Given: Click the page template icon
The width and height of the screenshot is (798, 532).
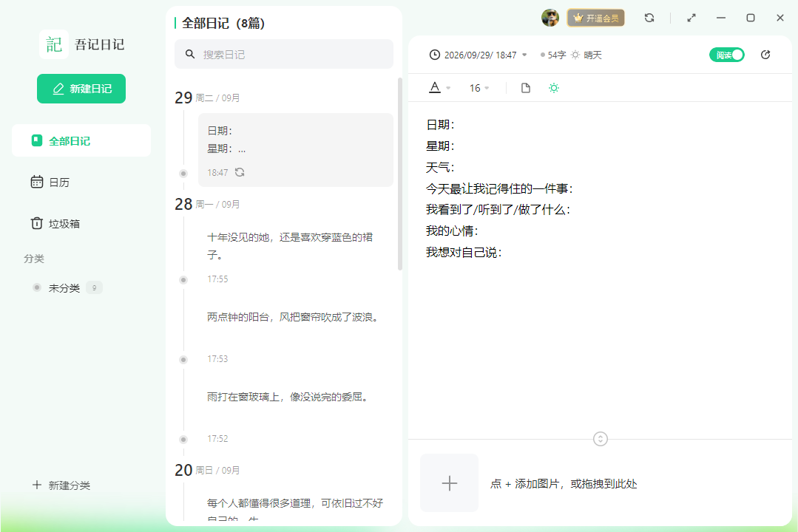Looking at the screenshot, I should (526, 88).
